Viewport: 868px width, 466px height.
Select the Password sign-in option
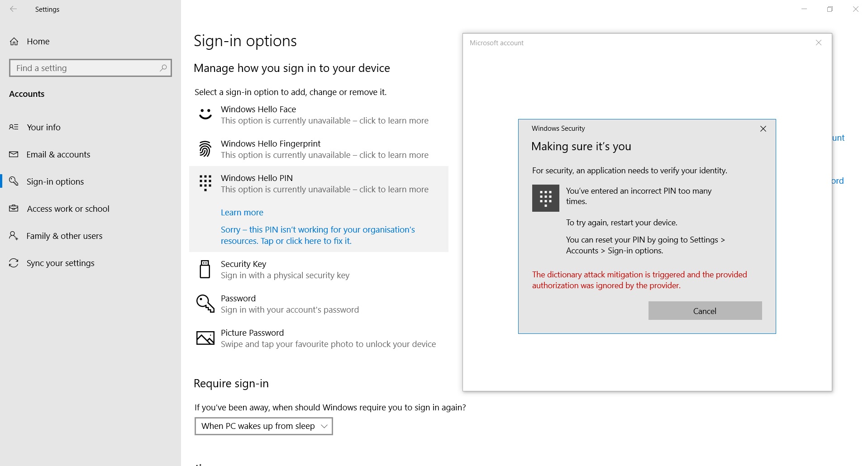[319, 304]
